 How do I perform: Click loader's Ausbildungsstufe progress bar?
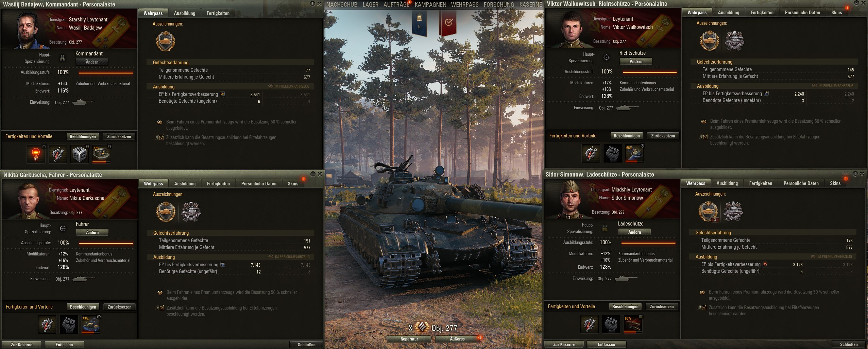pyautogui.click(x=648, y=243)
